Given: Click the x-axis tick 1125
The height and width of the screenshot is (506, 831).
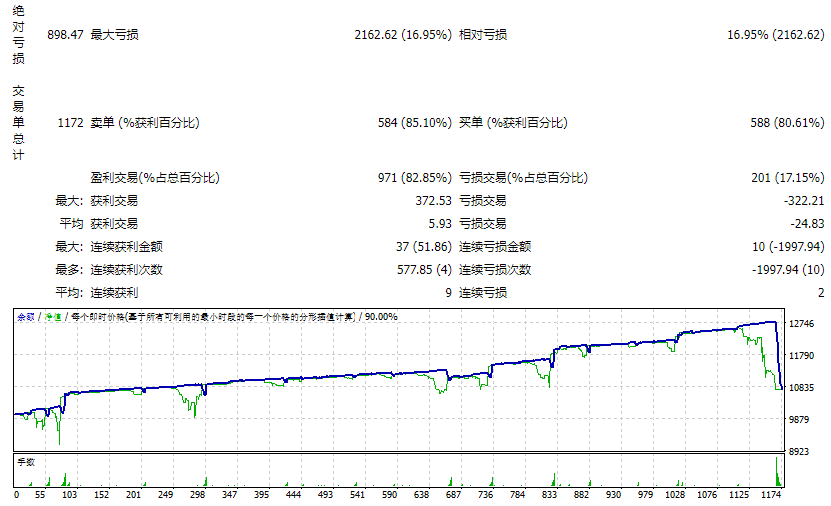Looking at the screenshot, I should pyautogui.click(x=739, y=495).
